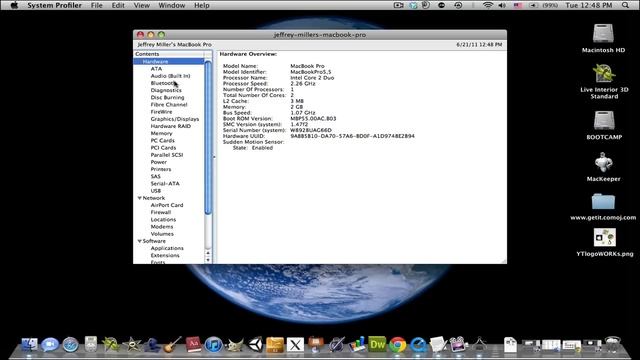Viewport: 640px width, 360px height.
Task: Open Safari compass icon in the Dock
Action: 70,345
